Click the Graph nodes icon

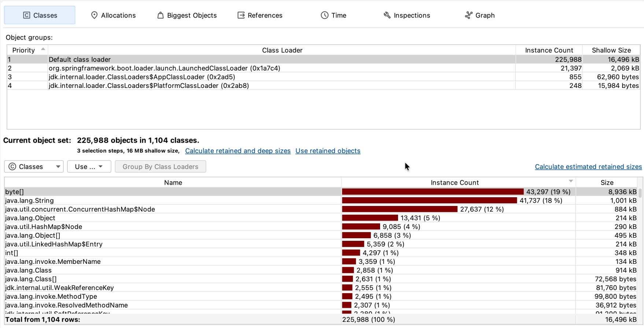468,15
